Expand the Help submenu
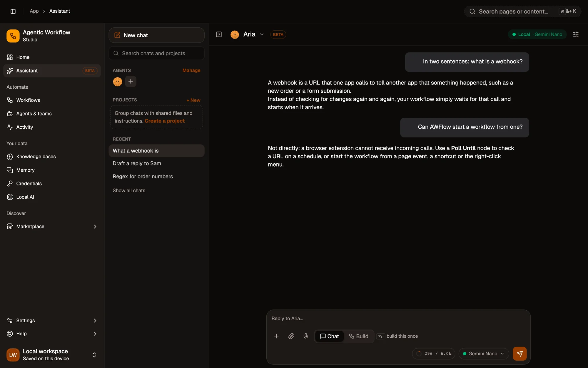This screenshot has width=588, height=368. tap(95, 334)
